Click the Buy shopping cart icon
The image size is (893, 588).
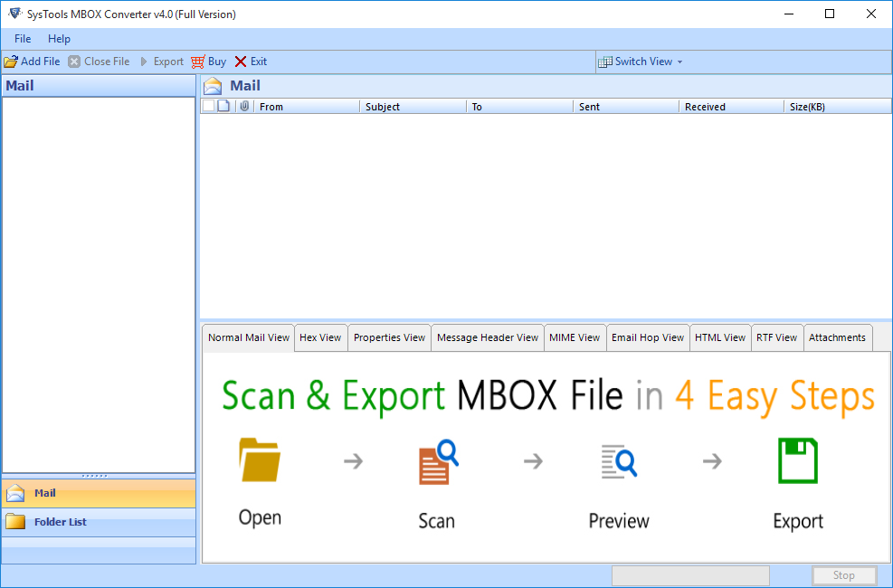[197, 62]
